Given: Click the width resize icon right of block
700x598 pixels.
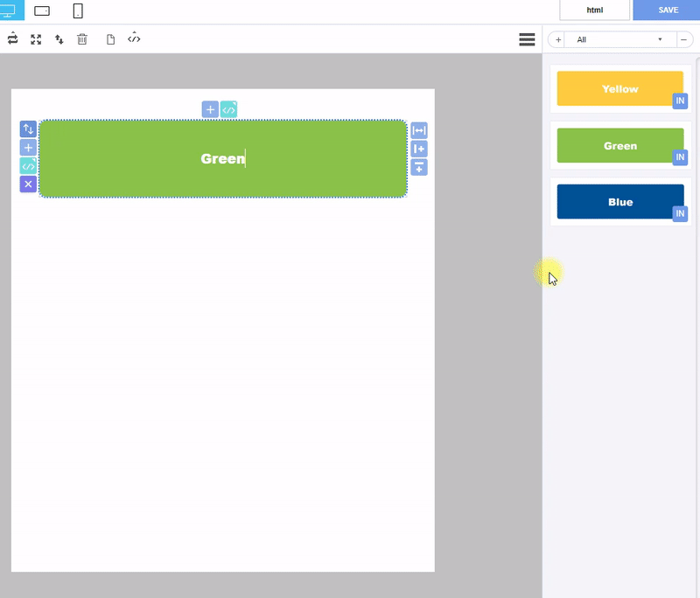Looking at the screenshot, I should tap(419, 130).
